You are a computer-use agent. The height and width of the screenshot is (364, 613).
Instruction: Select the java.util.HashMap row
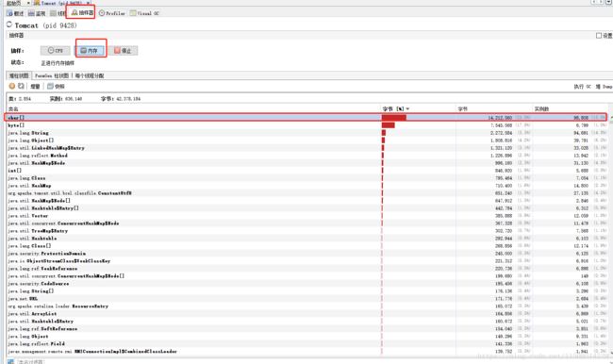point(306,186)
